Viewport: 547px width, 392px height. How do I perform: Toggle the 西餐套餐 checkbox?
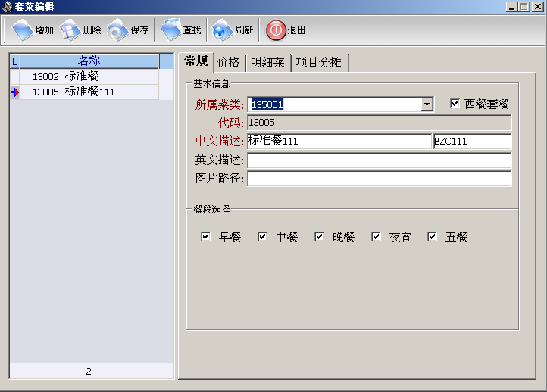[x=455, y=104]
